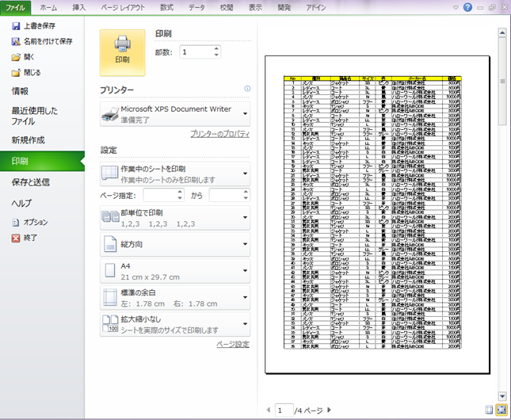The height and width of the screenshot is (420, 511).
Task: Switch to the 挿入 ribbon tab
Action: click(79, 8)
